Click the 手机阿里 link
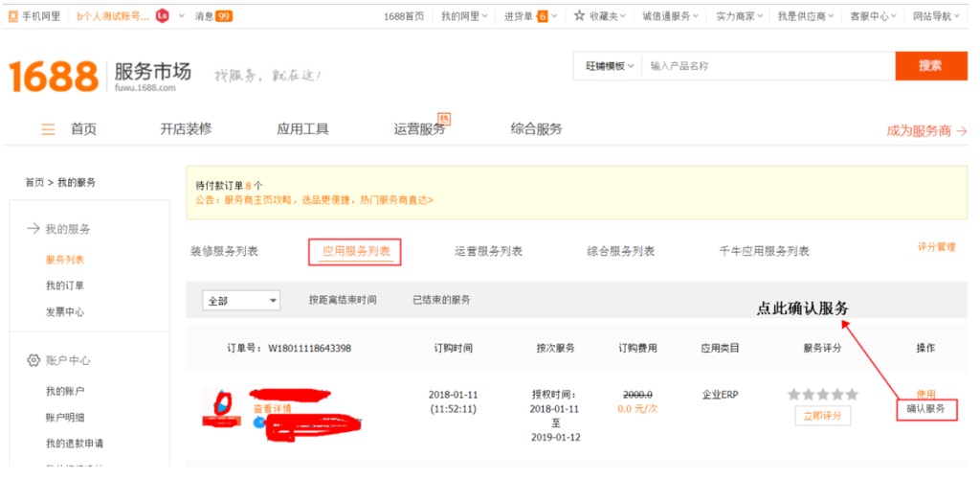 (x=41, y=16)
